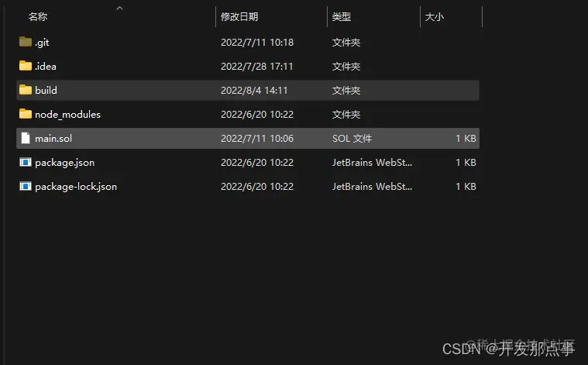Click JetBrains WebSt... type of package.json
The height and width of the screenshot is (365, 588).
pos(372,163)
